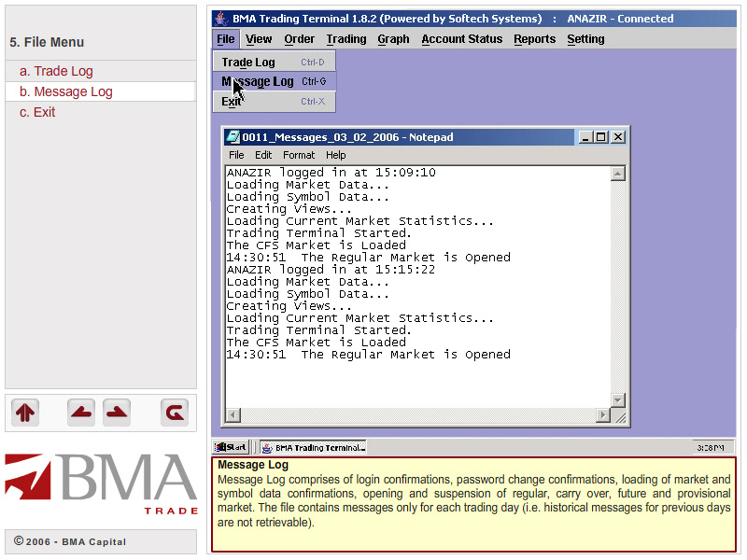
Task: Click the line 'ANAZIR logged in at 15:09:10'
Action: tap(331, 173)
